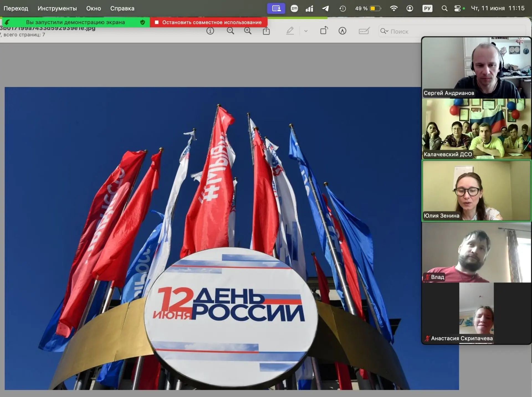The height and width of the screenshot is (397, 532).
Task: Switch the РУ keyboard input source
Action: point(427,8)
